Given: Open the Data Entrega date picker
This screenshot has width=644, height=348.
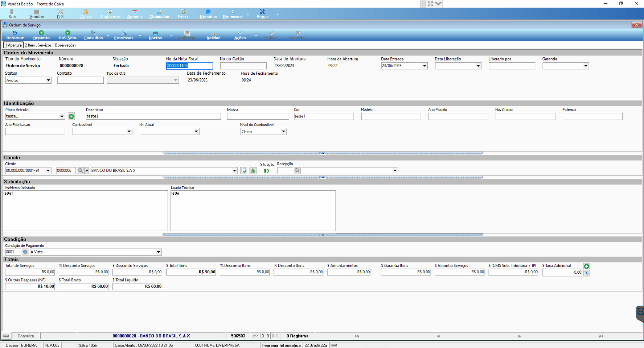Looking at the screenshot, I should pyautogui.click(x=424, y=66).
